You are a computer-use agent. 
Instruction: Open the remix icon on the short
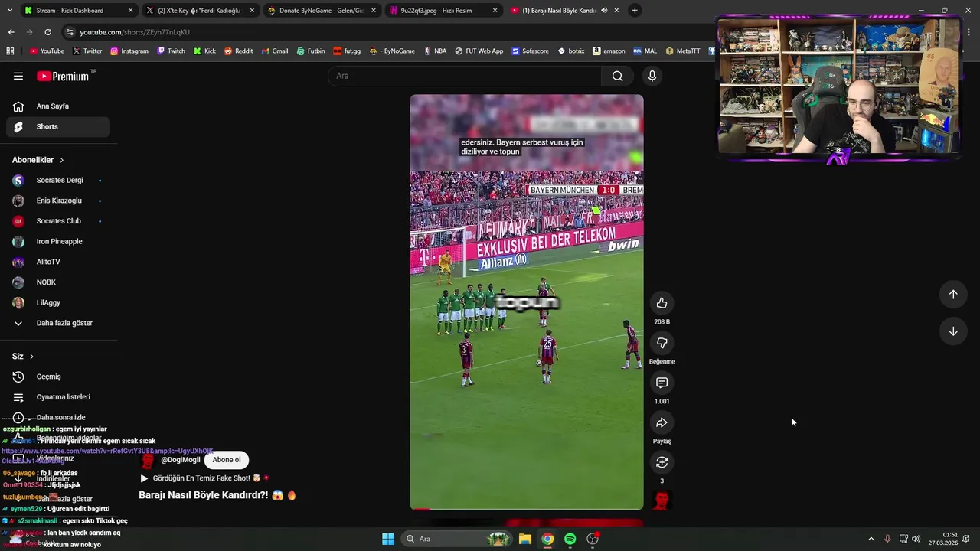661,462
